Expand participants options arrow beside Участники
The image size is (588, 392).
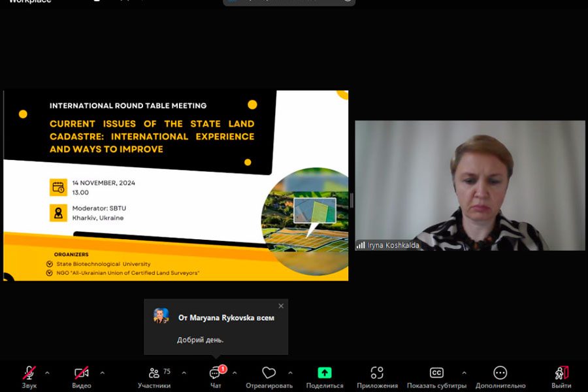tap(184, 373)
